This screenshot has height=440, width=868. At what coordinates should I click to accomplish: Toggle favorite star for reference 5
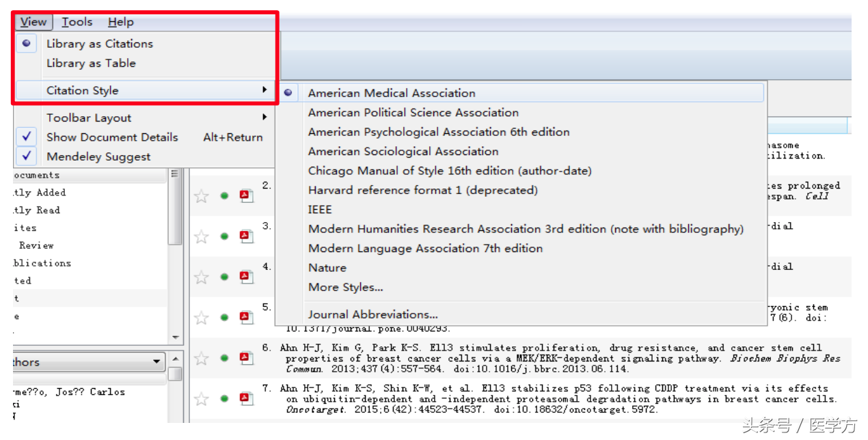click(x=201, y=318)
